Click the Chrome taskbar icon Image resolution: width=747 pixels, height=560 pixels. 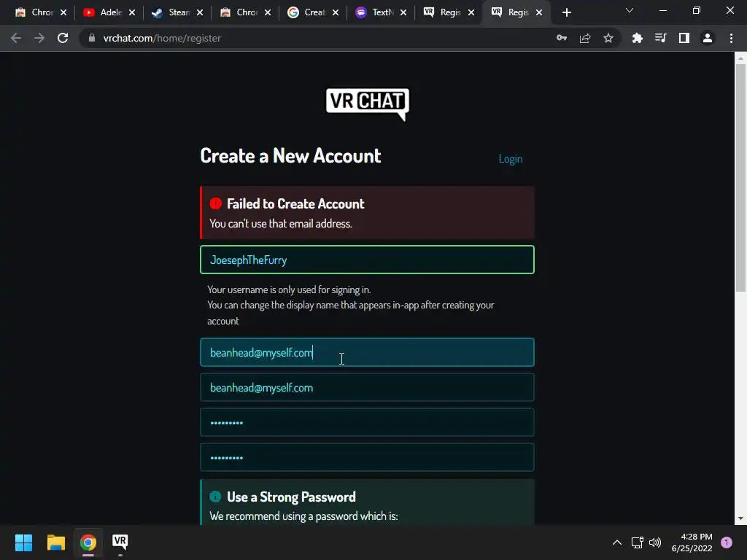(88, 542)
